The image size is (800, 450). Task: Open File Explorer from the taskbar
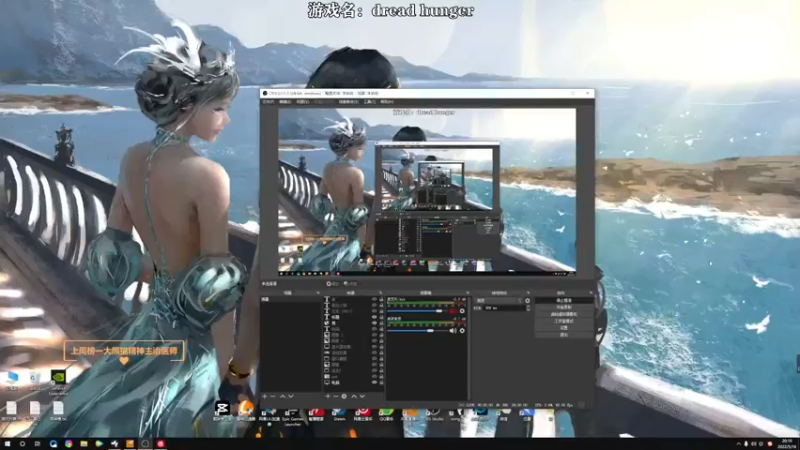[x=84, y=444]
